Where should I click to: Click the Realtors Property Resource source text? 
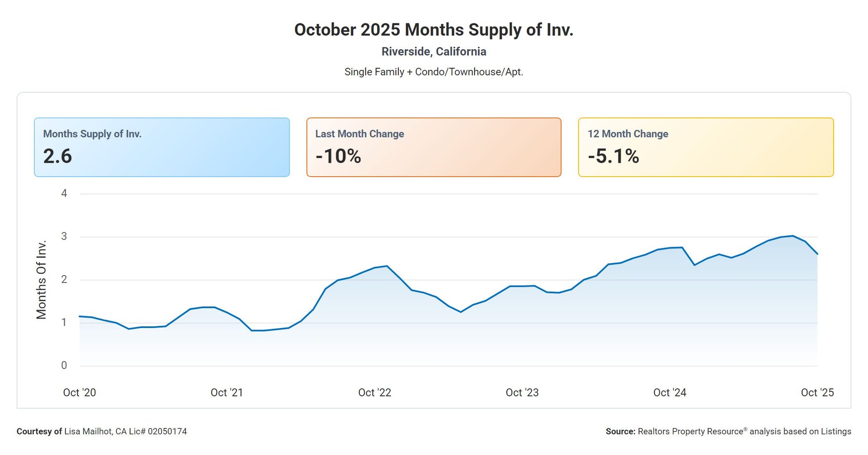pos(728,432)
